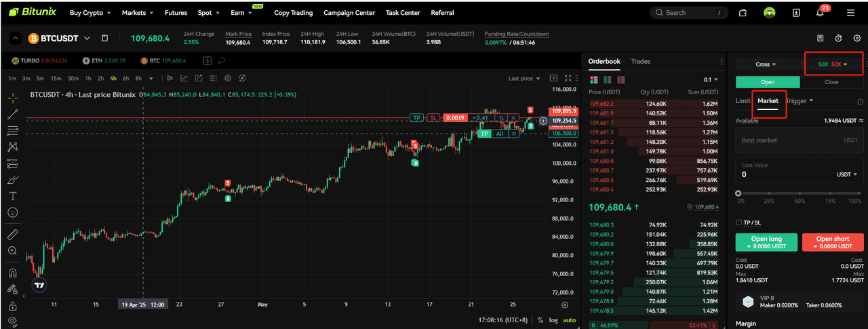Open the Futures menu item
The height and width of the screenshot is (329, 868).
(176, 13)
